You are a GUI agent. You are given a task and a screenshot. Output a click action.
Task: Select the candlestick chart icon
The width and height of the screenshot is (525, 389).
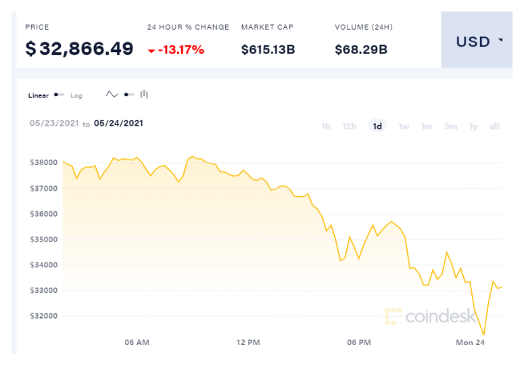144,94
